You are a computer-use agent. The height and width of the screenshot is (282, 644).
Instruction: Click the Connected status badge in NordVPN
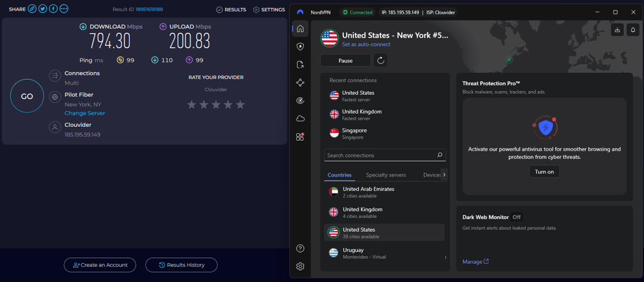(357, 13)
